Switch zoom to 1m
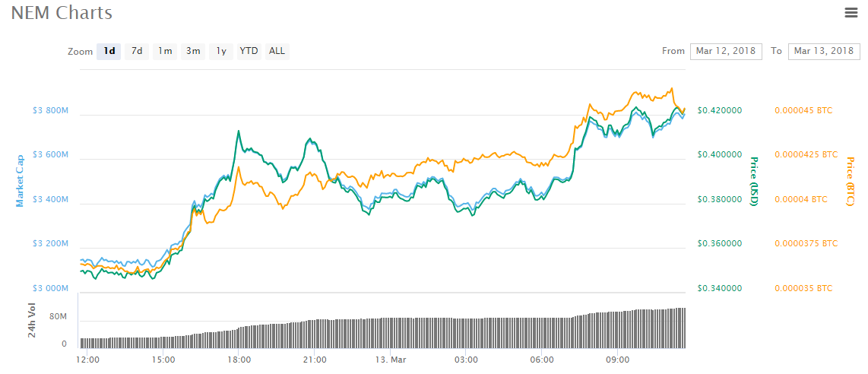Screen dimensions: 868x374 (x=165, y=52)
